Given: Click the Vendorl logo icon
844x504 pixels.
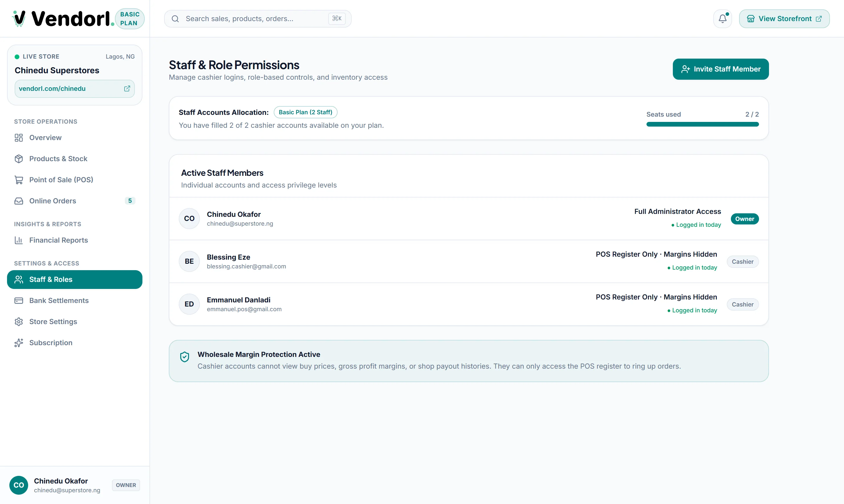Looking at the screenshot, I should [x=19, y=18].
